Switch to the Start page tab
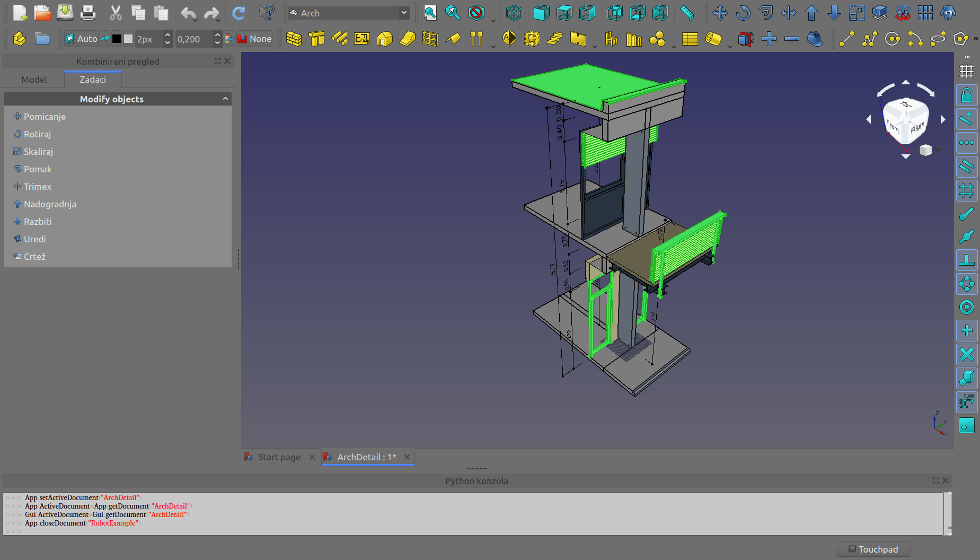Viewport: 980px width, 560px height. click(x=279, y=457)
